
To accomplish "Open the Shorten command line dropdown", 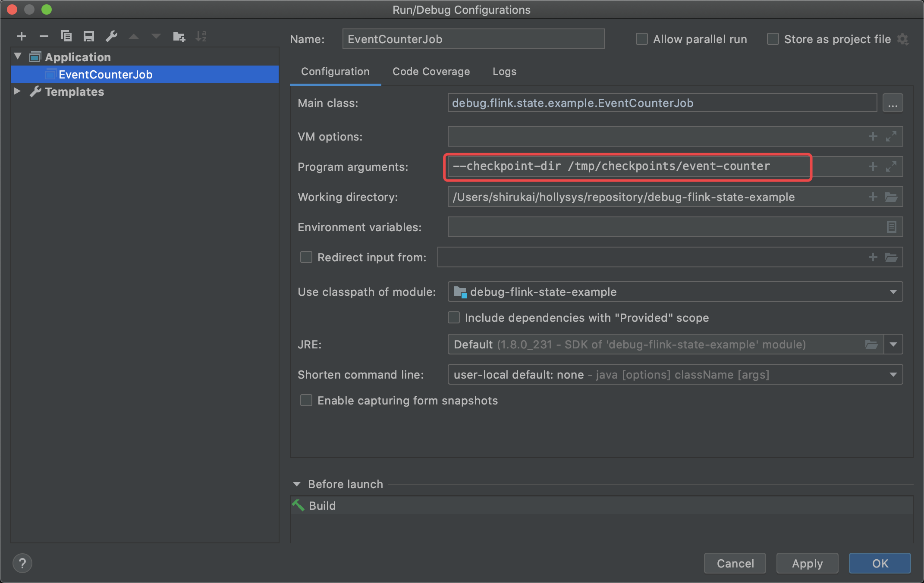I will tap(893, 375).
